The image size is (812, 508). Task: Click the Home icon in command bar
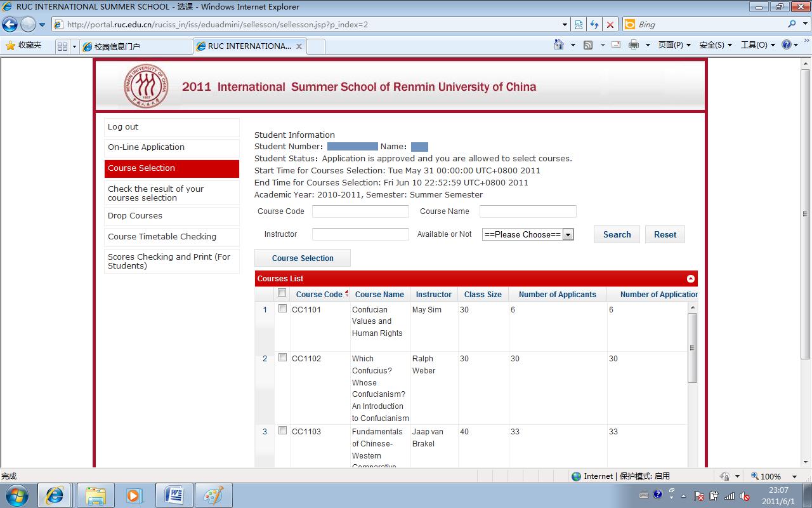559,45
